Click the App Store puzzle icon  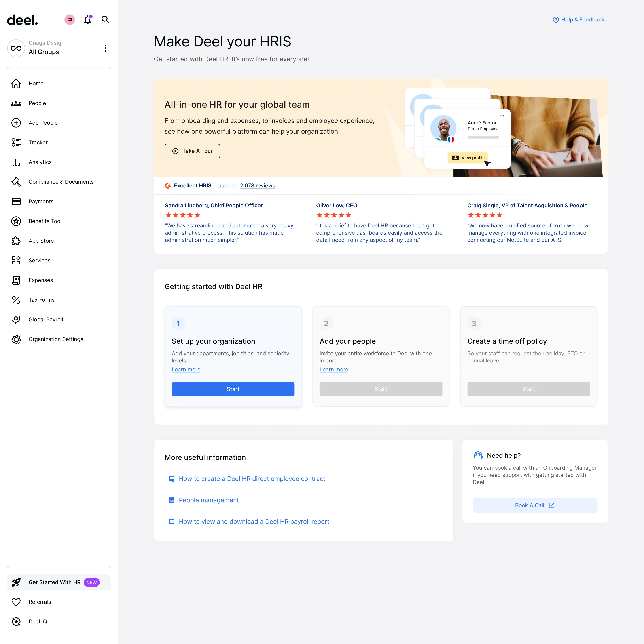pyautogui.click(x=16, y=241)
